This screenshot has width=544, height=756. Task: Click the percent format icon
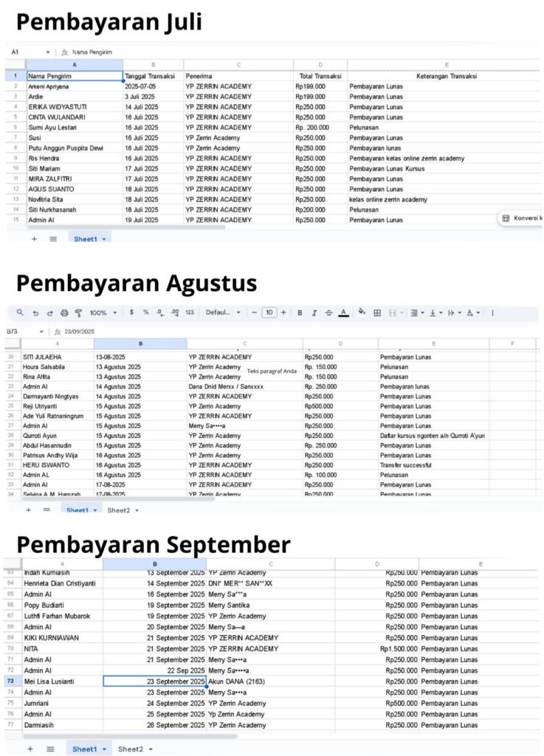coord(145,313)
